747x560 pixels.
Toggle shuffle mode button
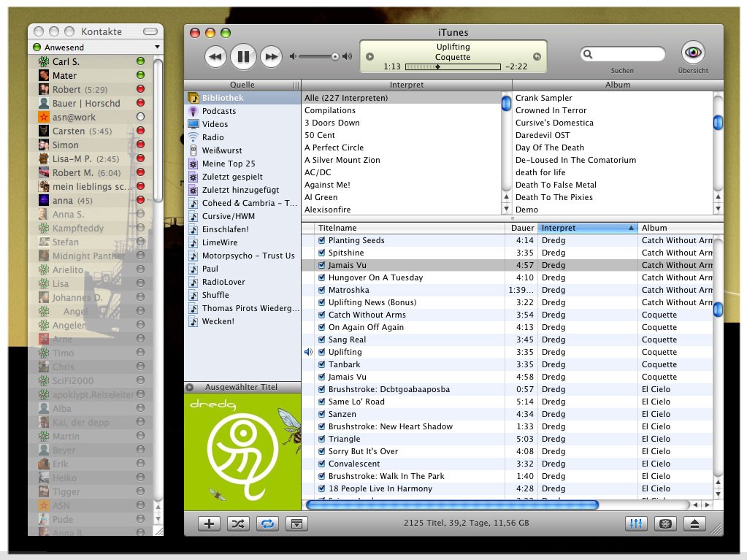click(x=238, y=523)
